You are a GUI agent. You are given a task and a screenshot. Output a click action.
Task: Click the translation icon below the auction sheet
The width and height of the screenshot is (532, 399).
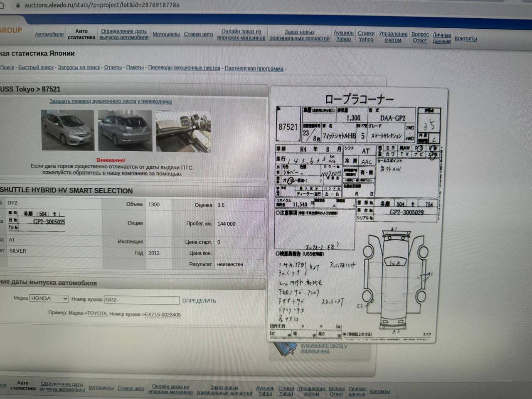[286, 348]
